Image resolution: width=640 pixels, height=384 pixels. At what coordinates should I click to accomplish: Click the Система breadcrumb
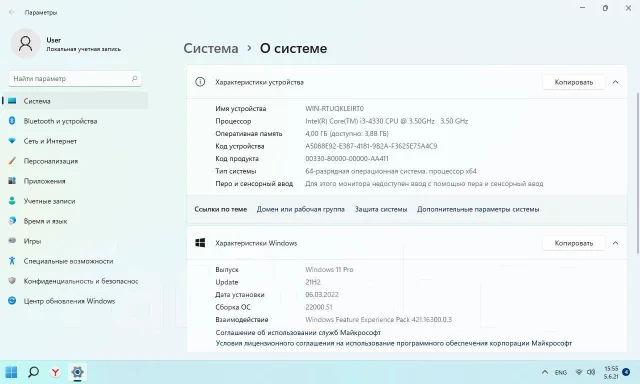(x=211, y=48)
